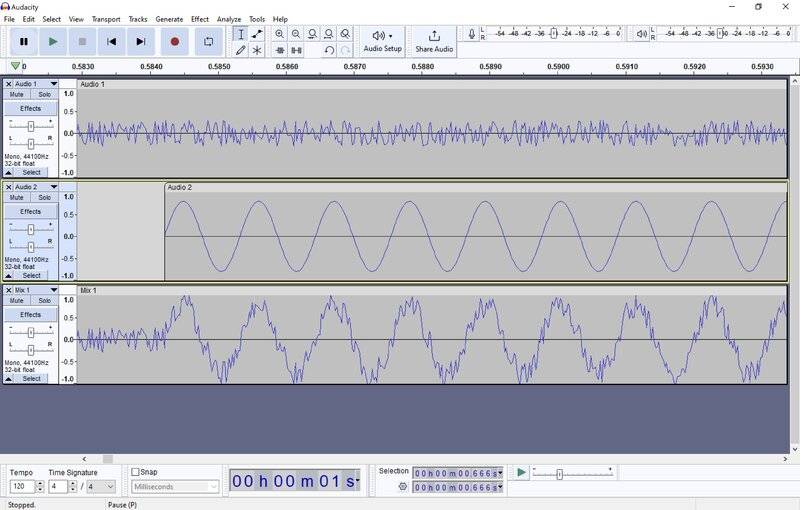The width and height of the screenshot is (800, 510).
Task: Select the Envelope tool
Action: (x=257, y=34)
